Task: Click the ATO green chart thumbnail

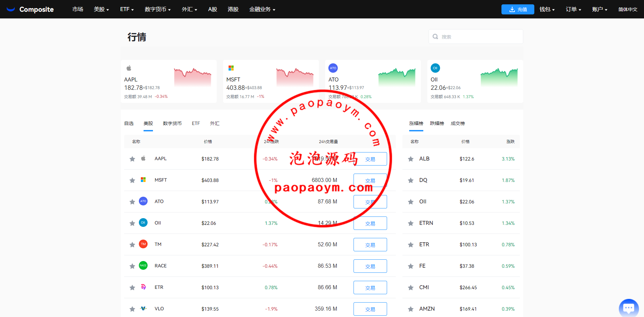Action: click(397, 77)
